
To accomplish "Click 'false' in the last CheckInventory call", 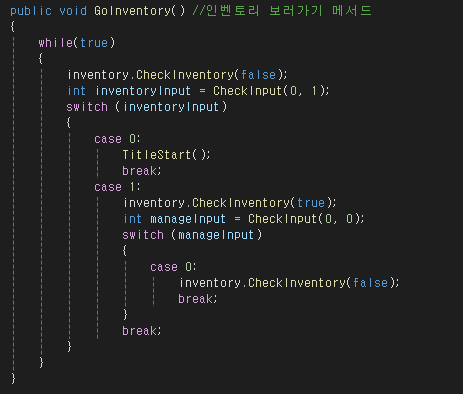I will pyautogui.click(x=370, y=283).
